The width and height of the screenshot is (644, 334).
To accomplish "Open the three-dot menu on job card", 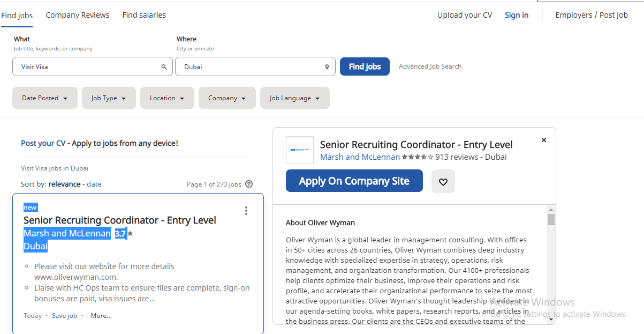I will tap(246, 211).
